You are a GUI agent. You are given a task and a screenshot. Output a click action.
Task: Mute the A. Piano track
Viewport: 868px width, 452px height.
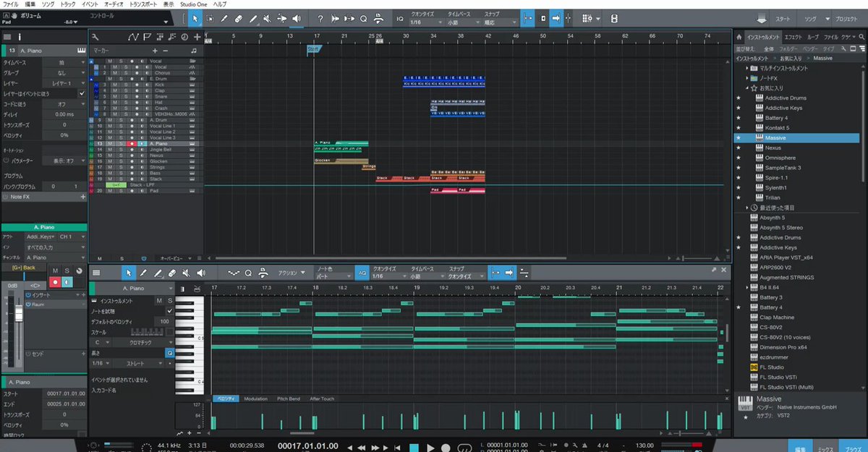(110, 144)
